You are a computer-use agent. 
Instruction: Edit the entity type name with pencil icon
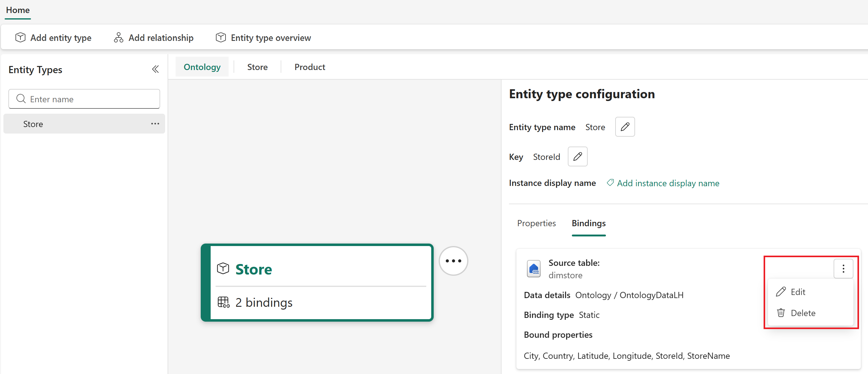click(x=625, y=127)
